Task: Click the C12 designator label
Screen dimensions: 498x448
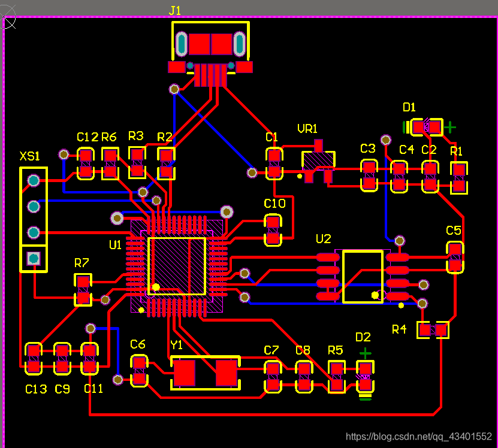Action: tap(87, 137)
